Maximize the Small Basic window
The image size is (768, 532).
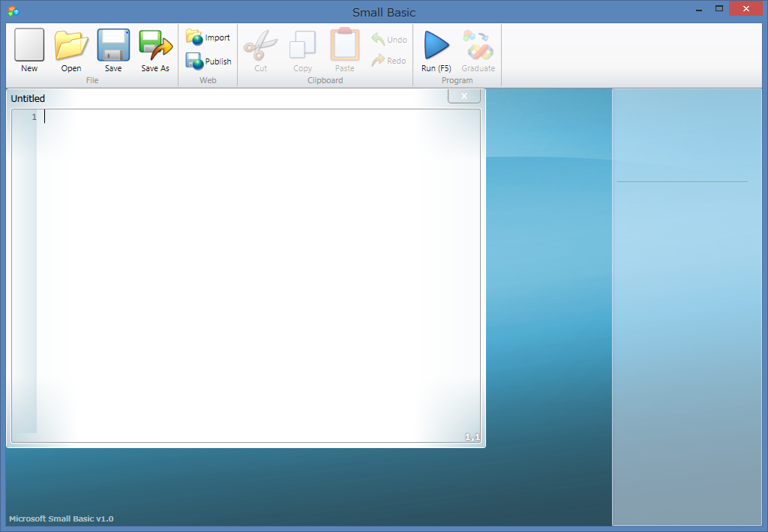(719, 9)
